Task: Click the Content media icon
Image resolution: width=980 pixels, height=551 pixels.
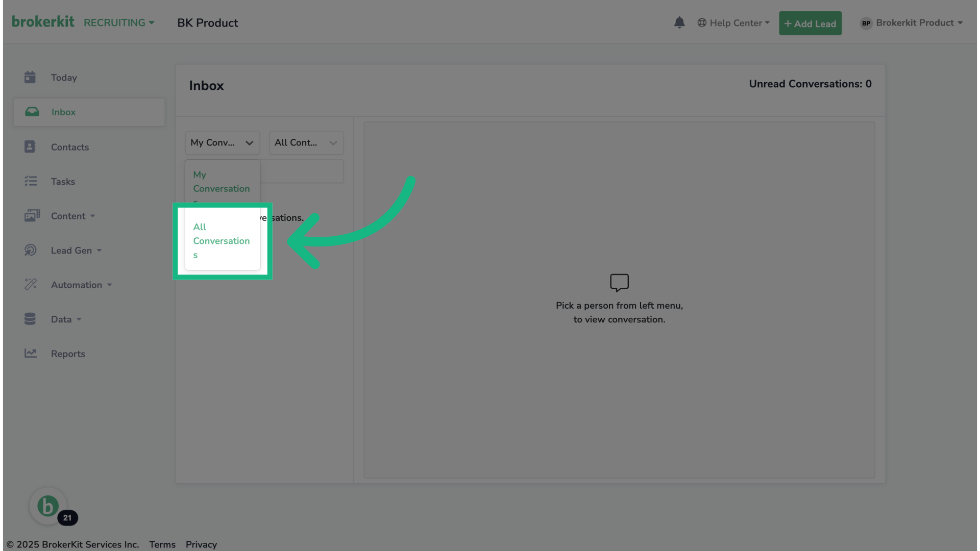Action: point(32,216)
